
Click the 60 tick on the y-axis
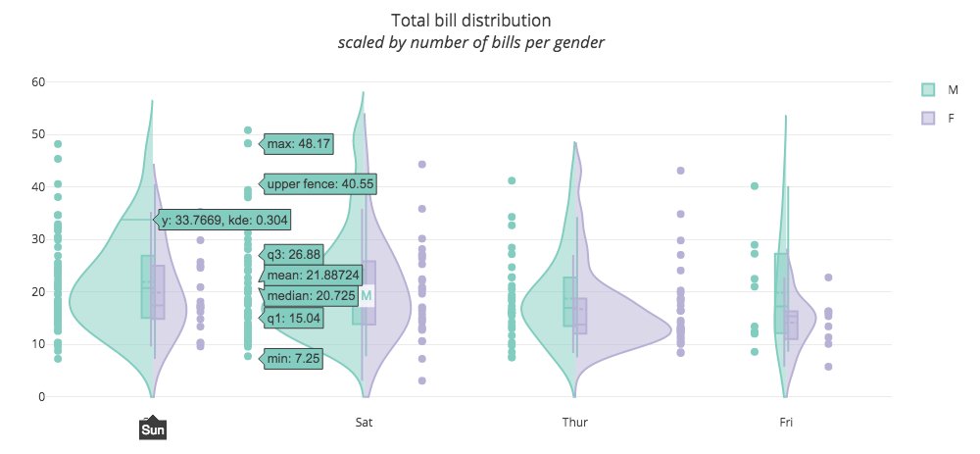[x=39, y=81]
